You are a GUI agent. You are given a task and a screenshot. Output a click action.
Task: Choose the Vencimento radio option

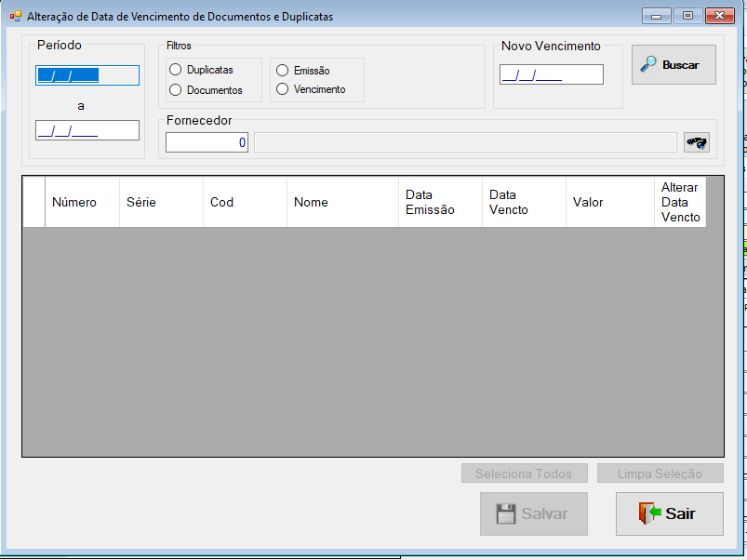pos(311,89)
